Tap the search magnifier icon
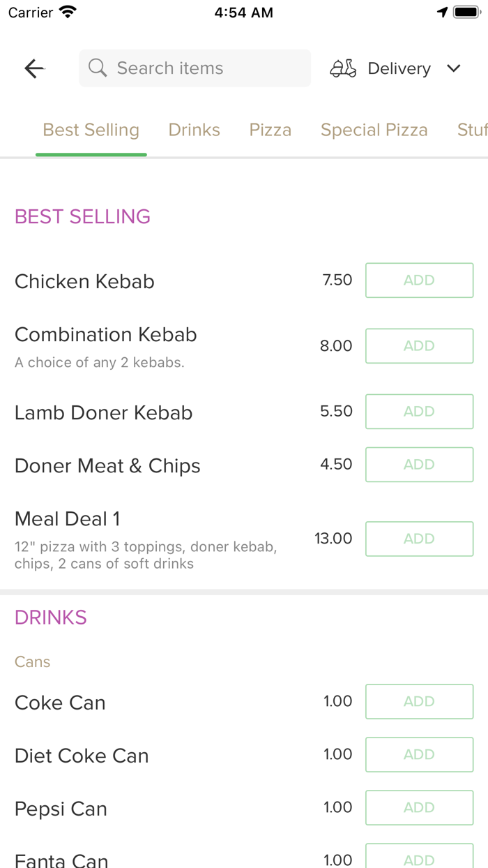This screenshot has height=868, width=488. pos(98,68)
